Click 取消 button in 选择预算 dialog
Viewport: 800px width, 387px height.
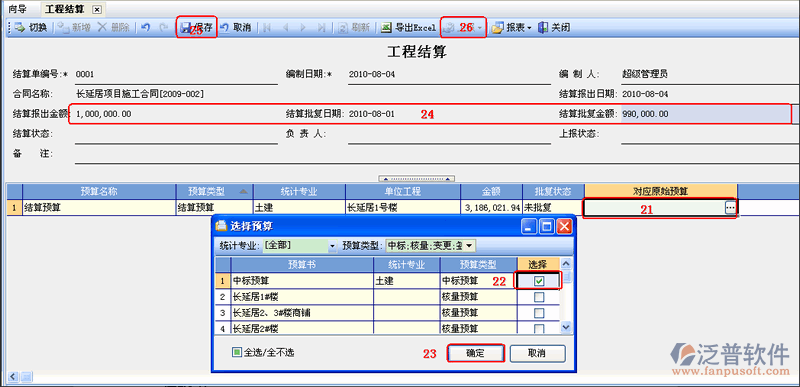pyautogui.click(x=538, y=353)
